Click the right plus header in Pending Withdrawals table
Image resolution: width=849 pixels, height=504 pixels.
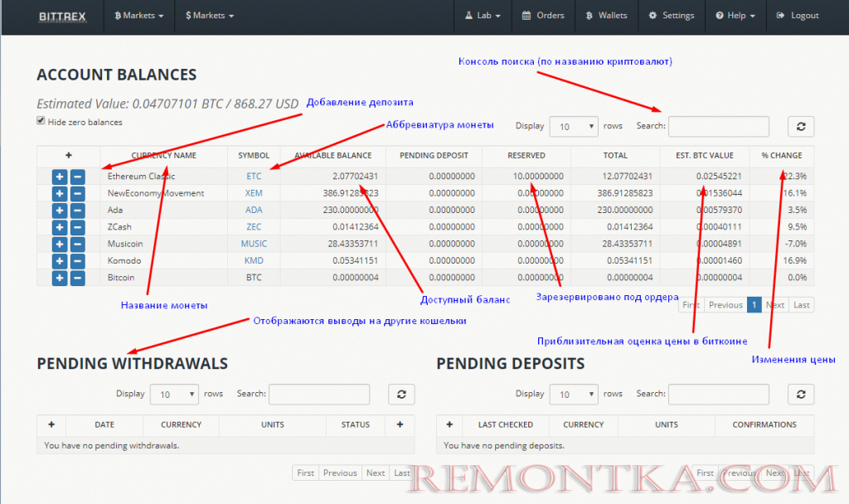tap(400, 424)
